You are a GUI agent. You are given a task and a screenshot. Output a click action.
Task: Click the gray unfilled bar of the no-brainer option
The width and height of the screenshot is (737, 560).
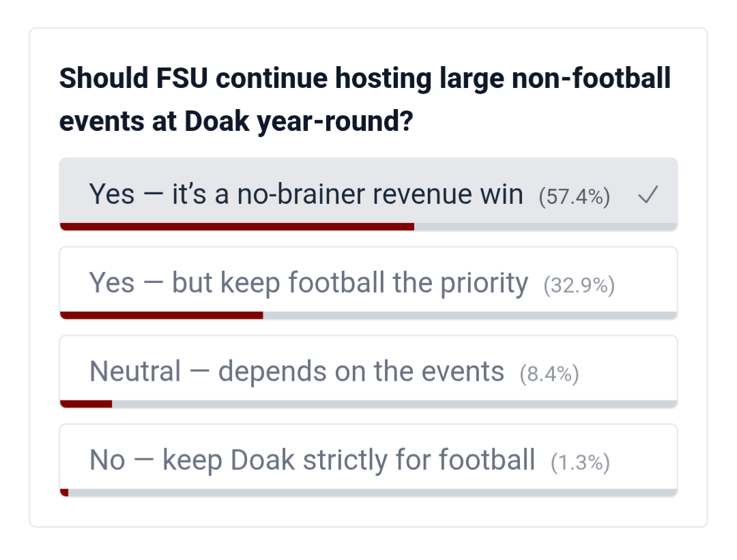(545, 226)
